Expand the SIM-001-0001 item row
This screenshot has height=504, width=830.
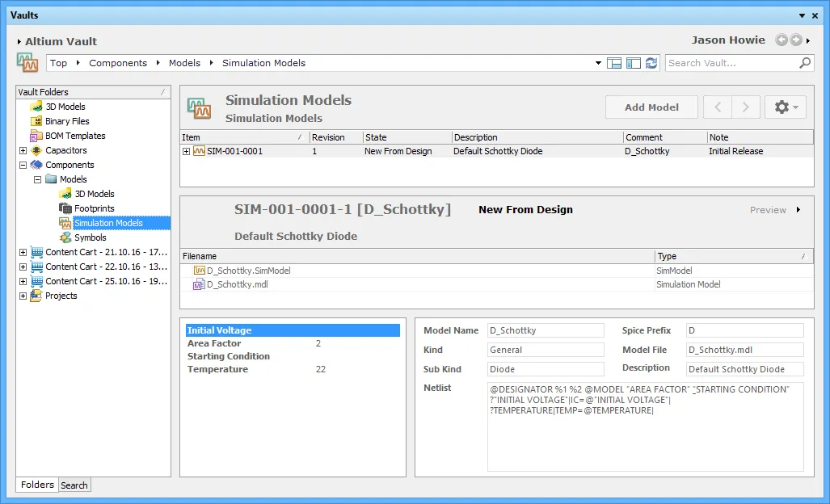187,151
